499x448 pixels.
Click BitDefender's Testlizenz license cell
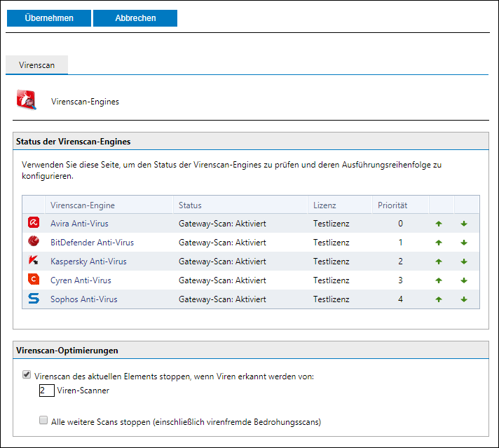(331, 243)
